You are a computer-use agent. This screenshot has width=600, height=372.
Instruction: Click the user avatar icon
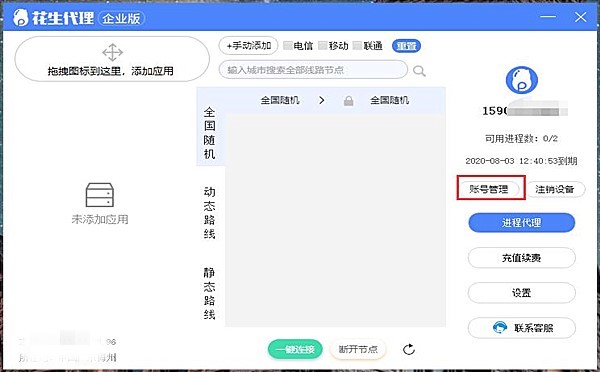point(522,80)
